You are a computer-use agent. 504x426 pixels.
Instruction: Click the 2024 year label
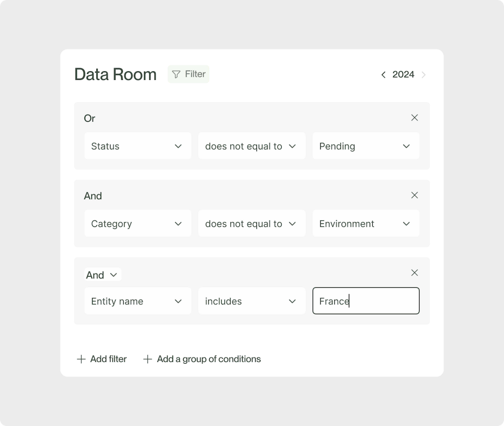point(403,74)
